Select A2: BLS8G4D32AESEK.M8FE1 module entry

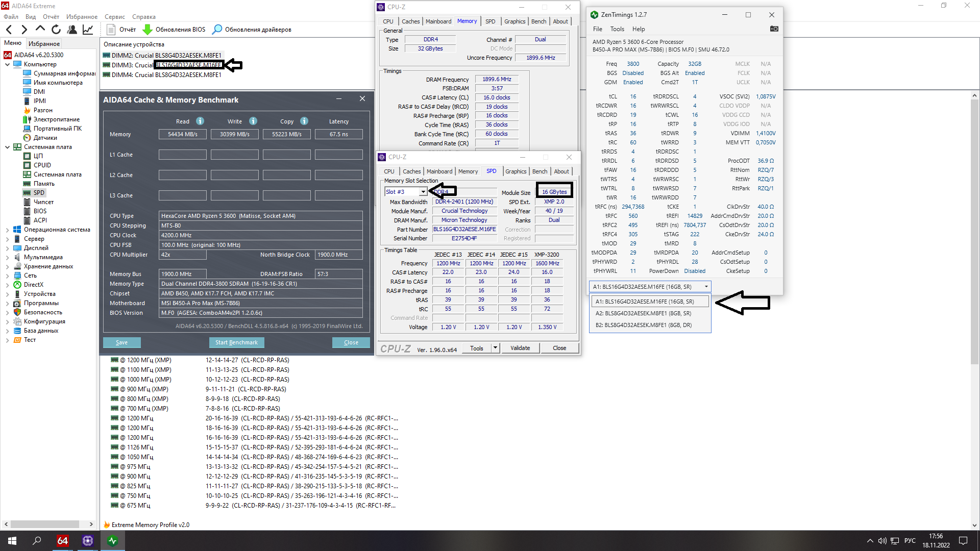643,313
